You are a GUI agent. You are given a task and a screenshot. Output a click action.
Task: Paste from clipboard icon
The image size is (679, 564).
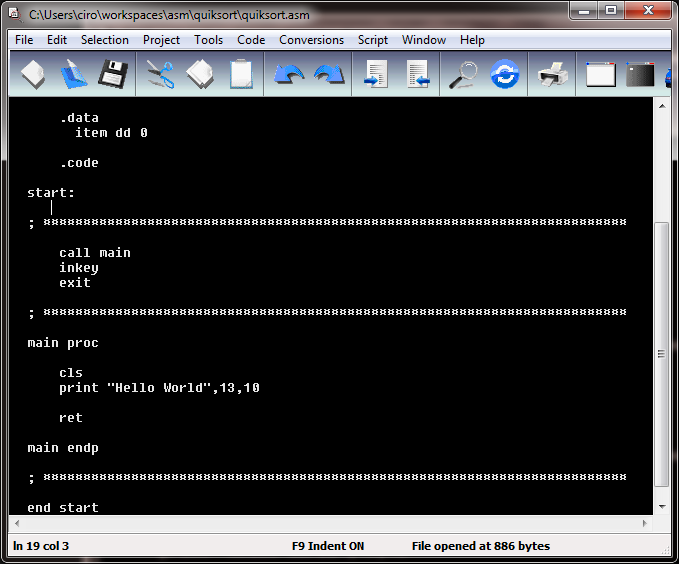click(x=241, y=75)
